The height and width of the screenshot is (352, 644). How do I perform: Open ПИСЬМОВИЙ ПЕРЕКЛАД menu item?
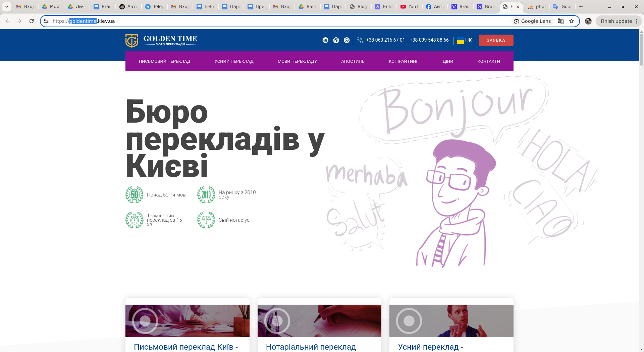pos(164,61)
